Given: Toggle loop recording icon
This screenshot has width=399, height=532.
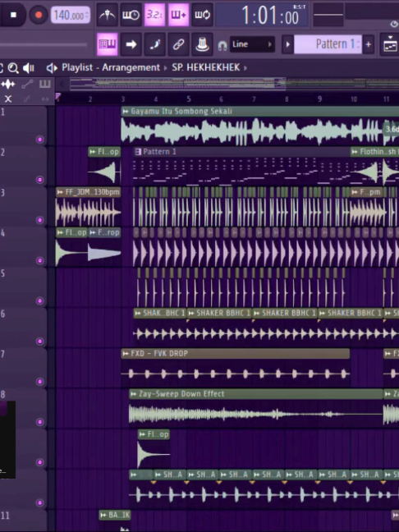Looking at the screenshot, I should click(x=202, y=15).
